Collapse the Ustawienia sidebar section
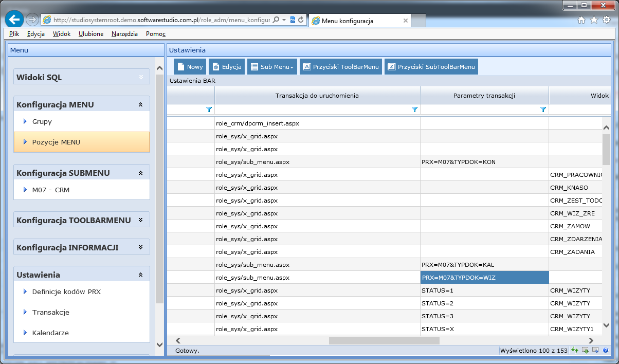Viewport: 619px width, 364px height. click(140, 275)
